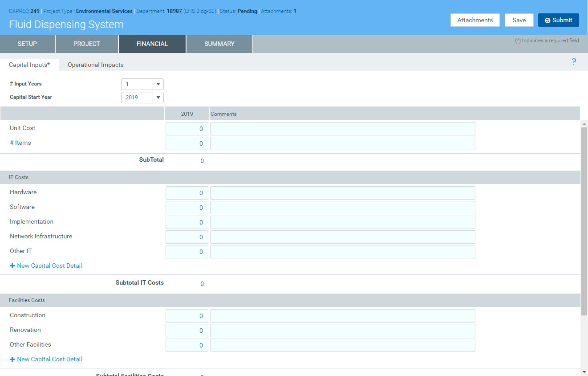
Task: Open the # Input Years dropdown
Action: click(x=158, y=84)
